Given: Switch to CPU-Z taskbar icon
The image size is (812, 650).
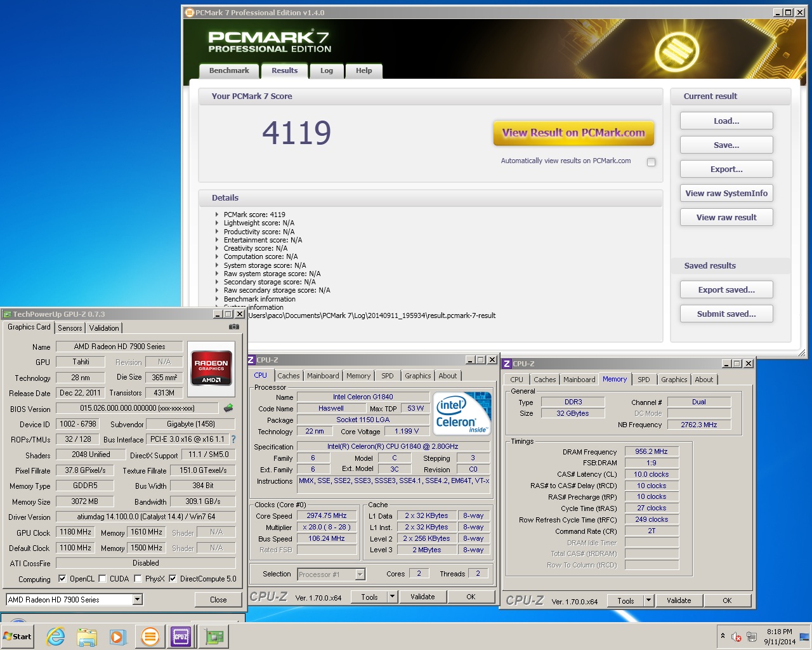Looking at the screenshot, I should point(181,636).
